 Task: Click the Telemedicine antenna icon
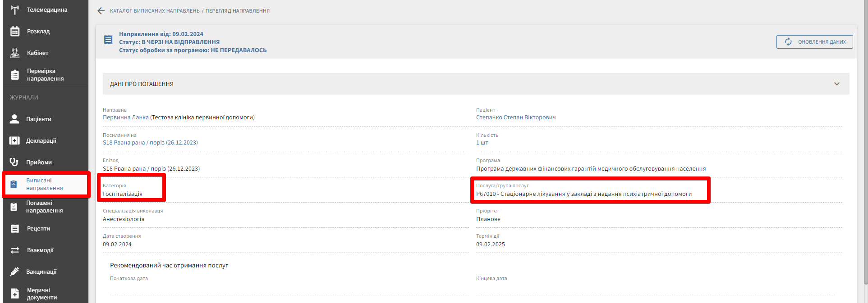15,10
